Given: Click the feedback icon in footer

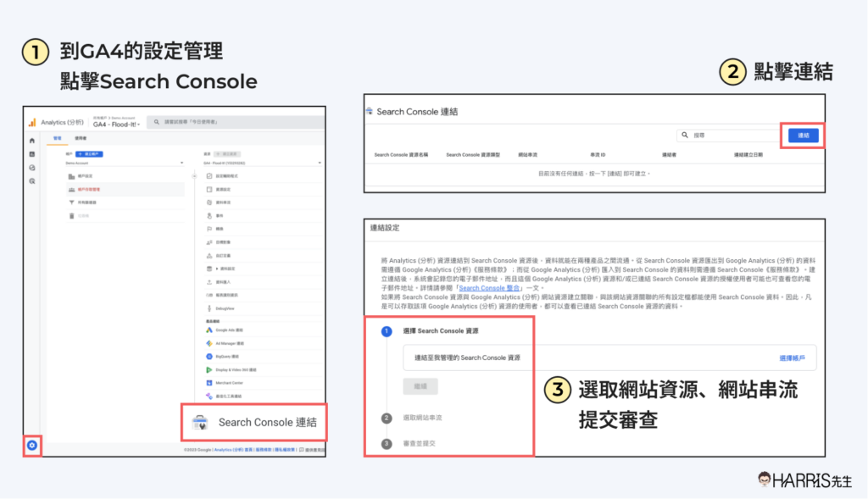Looking at the screenshot, I should tap(301, 450).
